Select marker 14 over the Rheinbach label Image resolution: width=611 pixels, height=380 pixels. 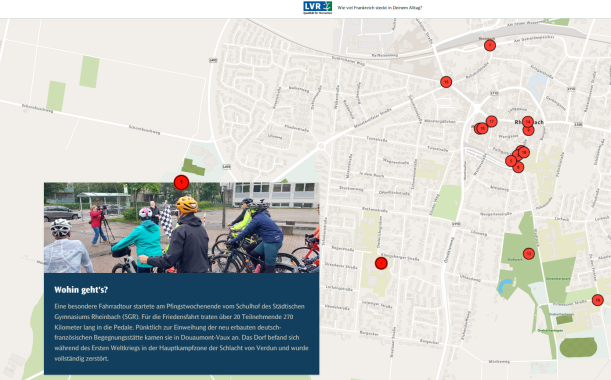click(x=528, y=122)
